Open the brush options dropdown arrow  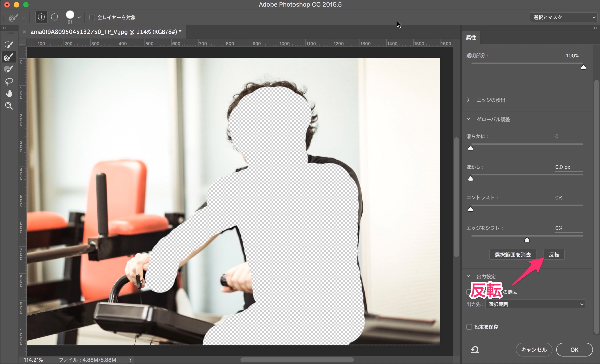pyautogui.click(x=79, y=18)
